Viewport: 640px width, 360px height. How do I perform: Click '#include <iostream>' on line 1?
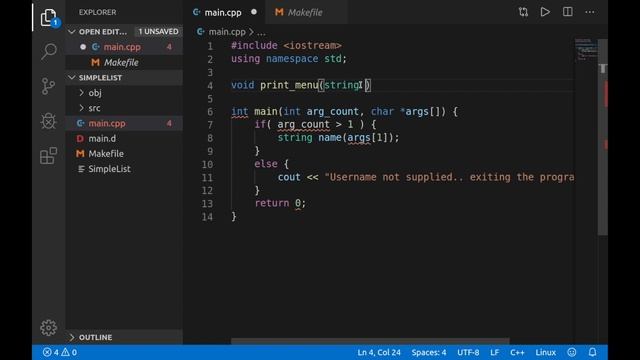[286, 45]
